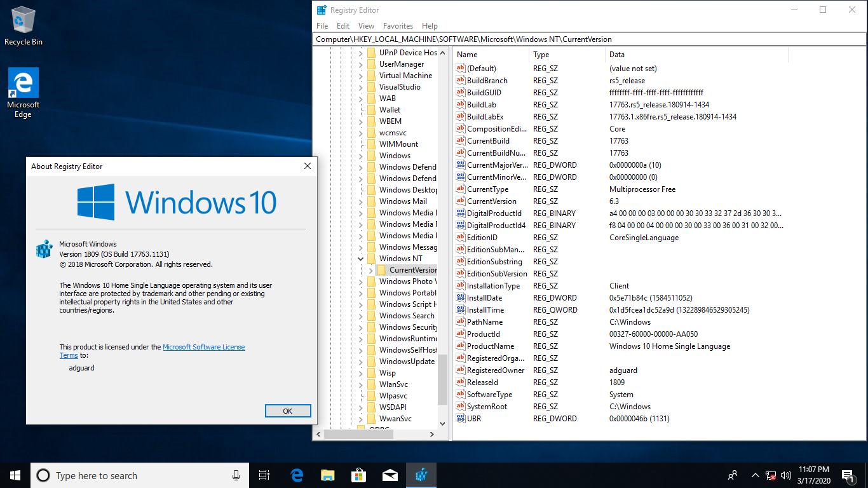Click OK in About Registry Editor
This screenshot has width=868, height=488.
coord(288,411)
